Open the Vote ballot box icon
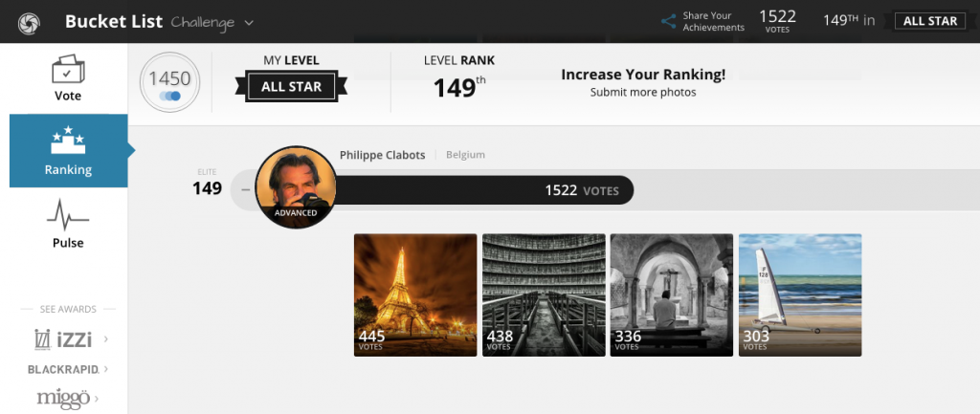 click(x=68, y=69)
